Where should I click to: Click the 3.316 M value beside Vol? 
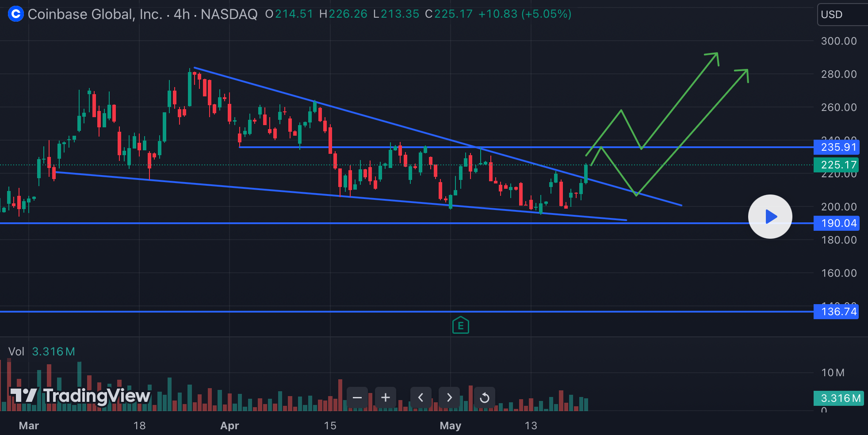point(54,351)
